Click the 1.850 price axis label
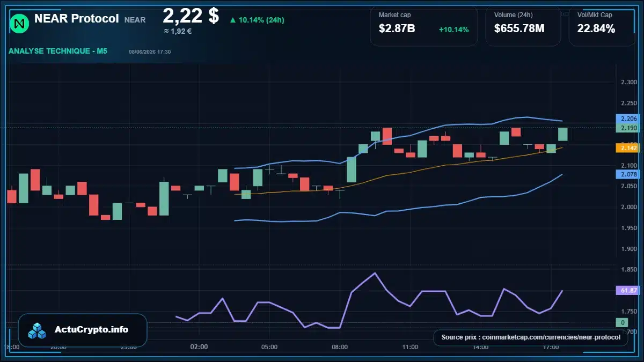644x362 pixels. 628,270
